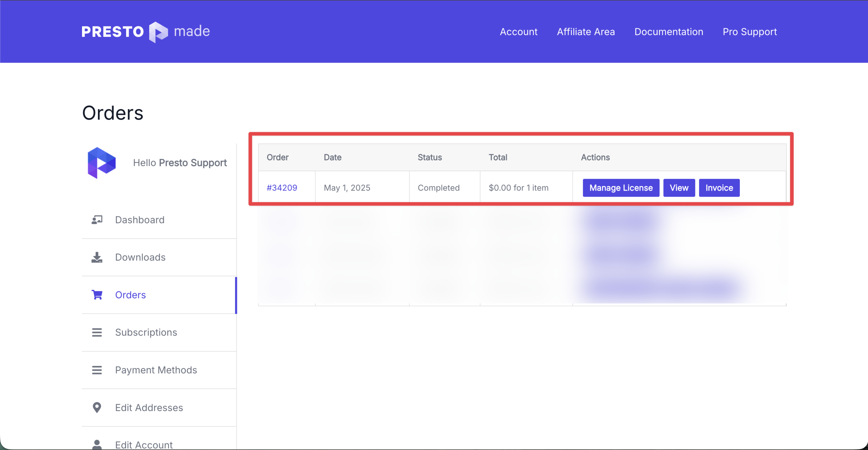Screen dimensions: 868x450
Task: Click the Downloads icon in the sidebar
Action: point(97,257)
